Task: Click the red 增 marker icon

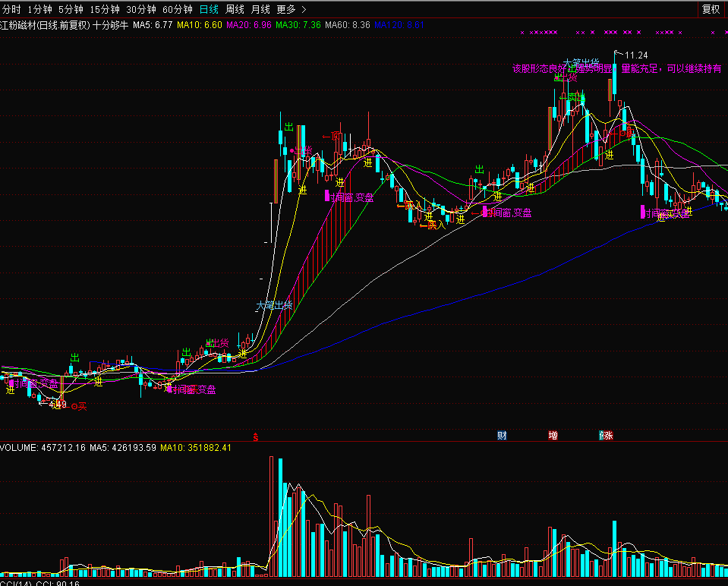Action: [x=553, y=436]
